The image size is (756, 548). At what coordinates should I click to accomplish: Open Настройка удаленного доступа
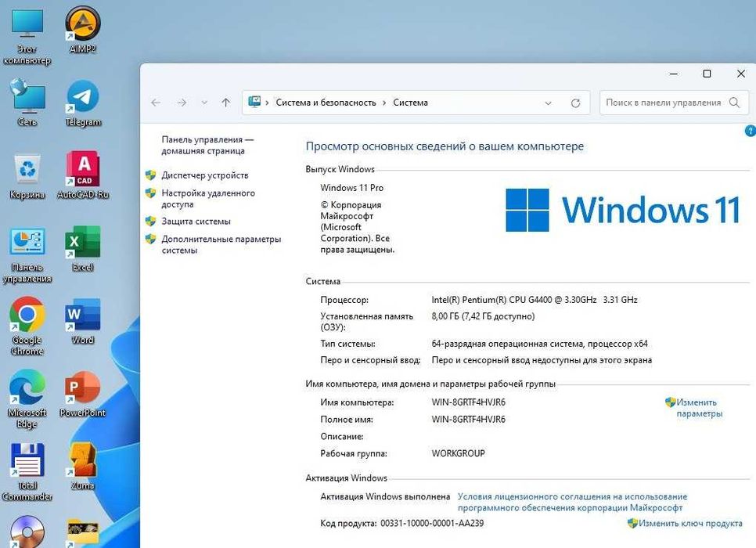(x=208, y=198)
